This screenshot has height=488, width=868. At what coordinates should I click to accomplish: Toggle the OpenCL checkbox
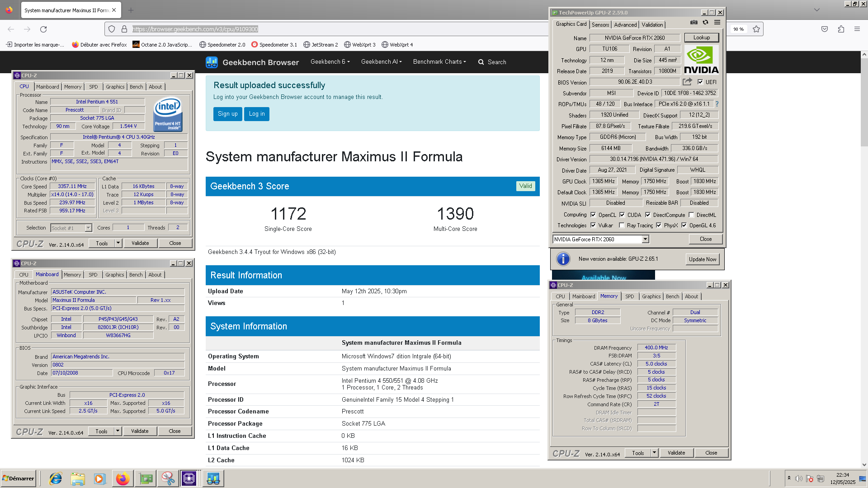click(593, 215)
